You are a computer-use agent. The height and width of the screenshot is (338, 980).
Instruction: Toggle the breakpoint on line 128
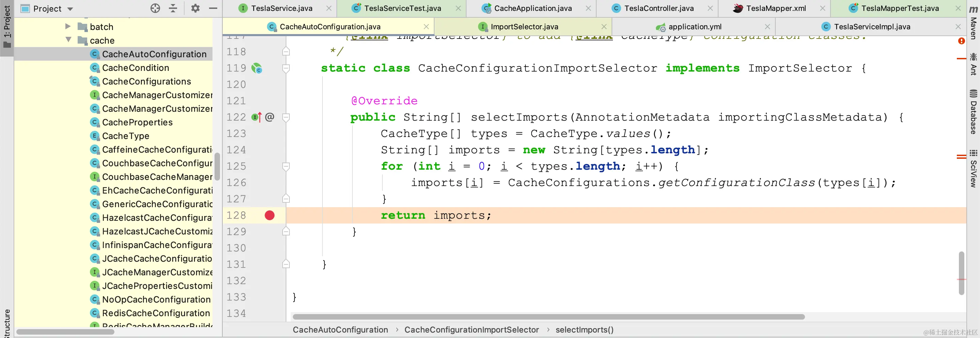point(270,215)
